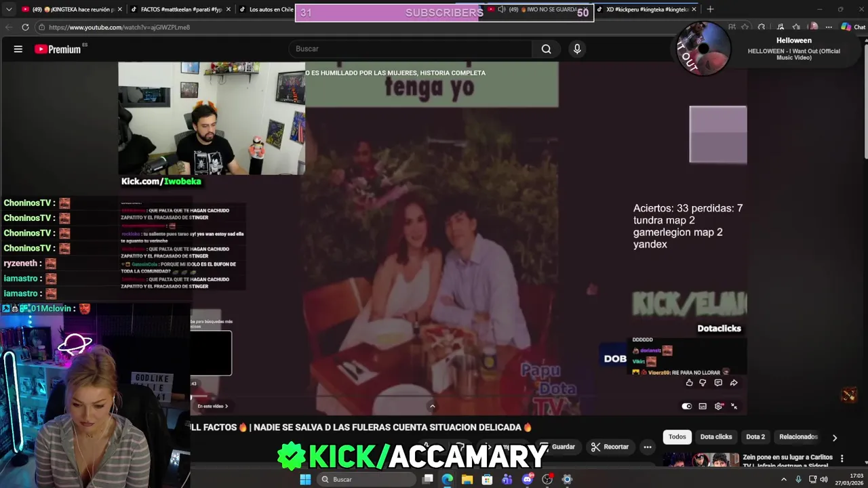
Task: Click the Recortar clip button
Action: point(610,447)
